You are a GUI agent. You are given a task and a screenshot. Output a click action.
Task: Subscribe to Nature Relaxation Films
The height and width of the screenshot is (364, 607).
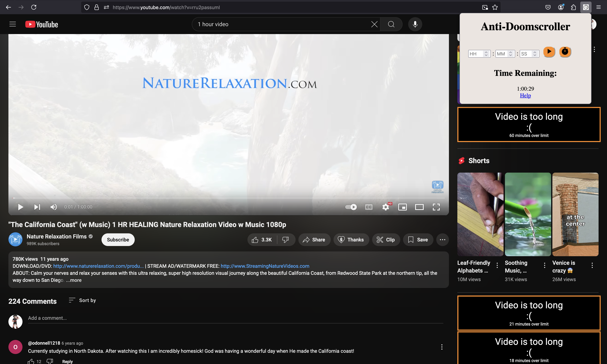click(118, 240)
